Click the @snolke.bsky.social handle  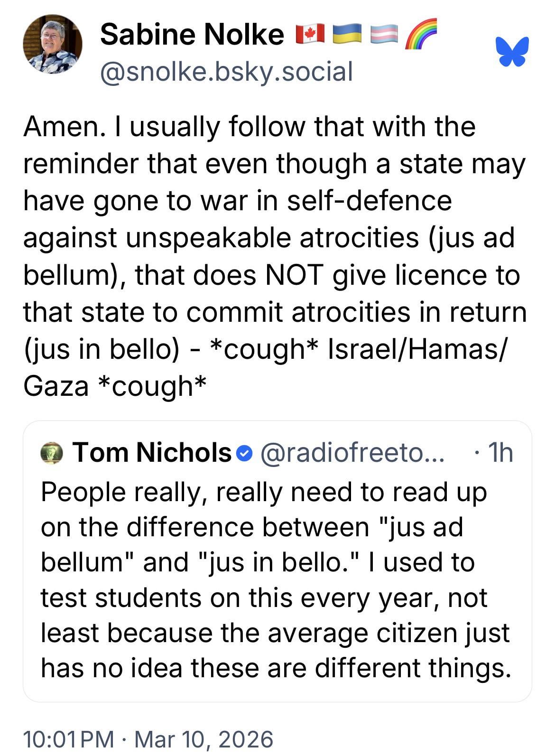226,72
